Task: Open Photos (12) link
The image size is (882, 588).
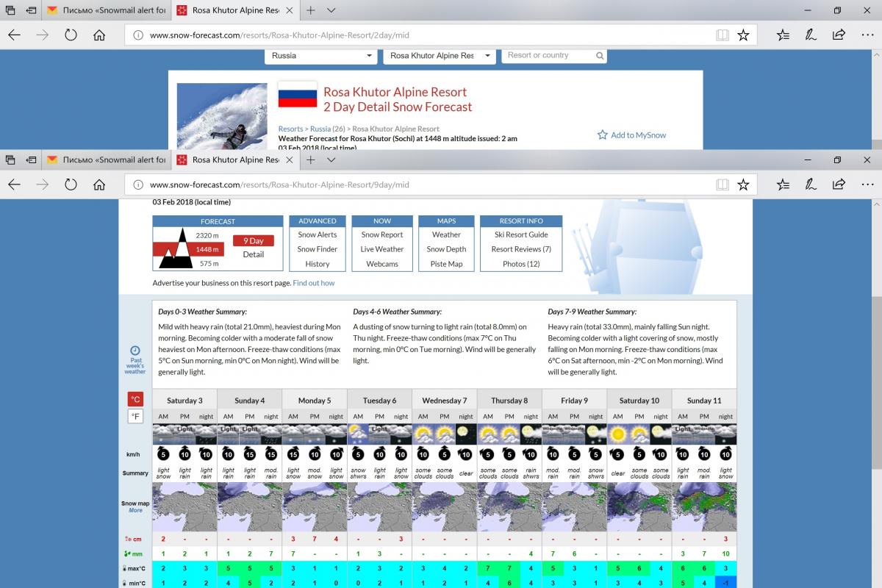Action: point(521,264)
